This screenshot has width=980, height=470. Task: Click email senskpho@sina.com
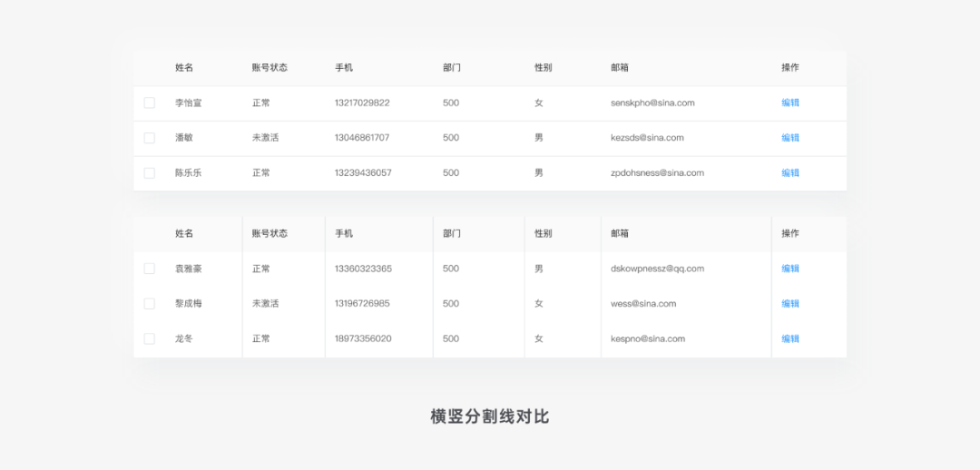click(x=652, y=103)
